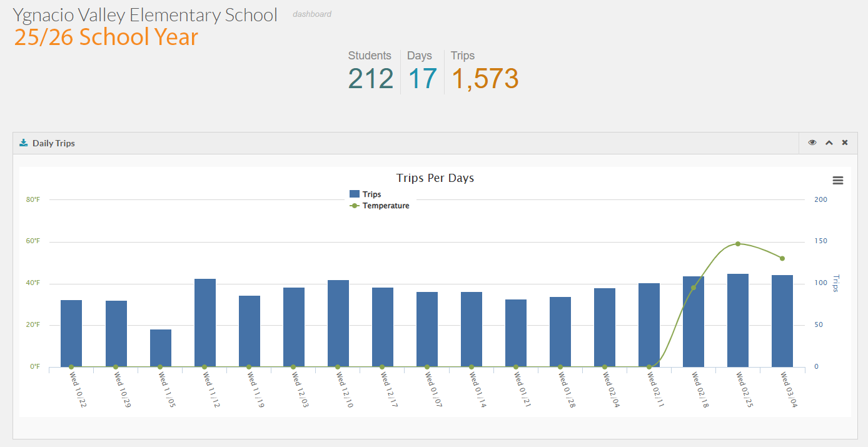868x447 pixels.
Task: Toggle the Daily Trips panel eye icon
Action: coord(812,143)
